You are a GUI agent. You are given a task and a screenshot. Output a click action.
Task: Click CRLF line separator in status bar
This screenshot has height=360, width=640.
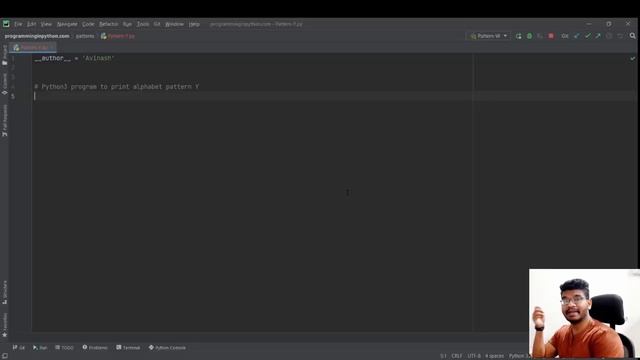coord(457,356)
